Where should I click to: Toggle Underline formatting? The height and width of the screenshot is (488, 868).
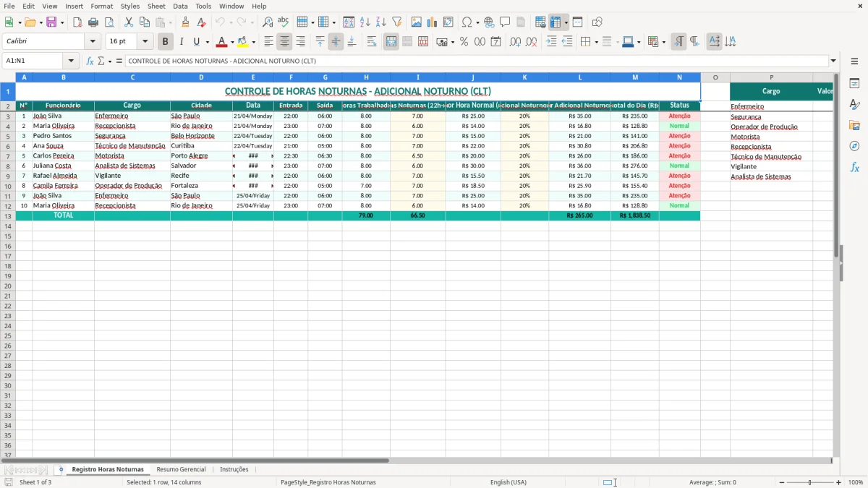(x=196, y=42)
